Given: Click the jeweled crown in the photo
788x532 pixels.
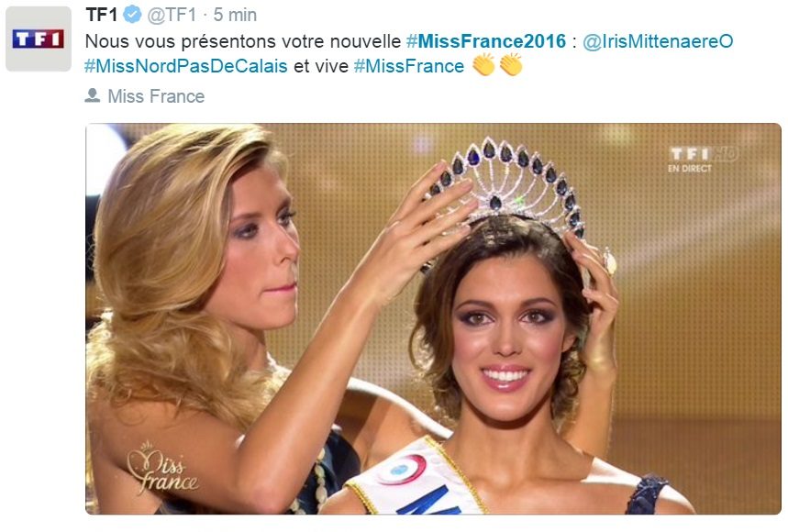Looking at the screenshot, I should click(x=505, y=186).
